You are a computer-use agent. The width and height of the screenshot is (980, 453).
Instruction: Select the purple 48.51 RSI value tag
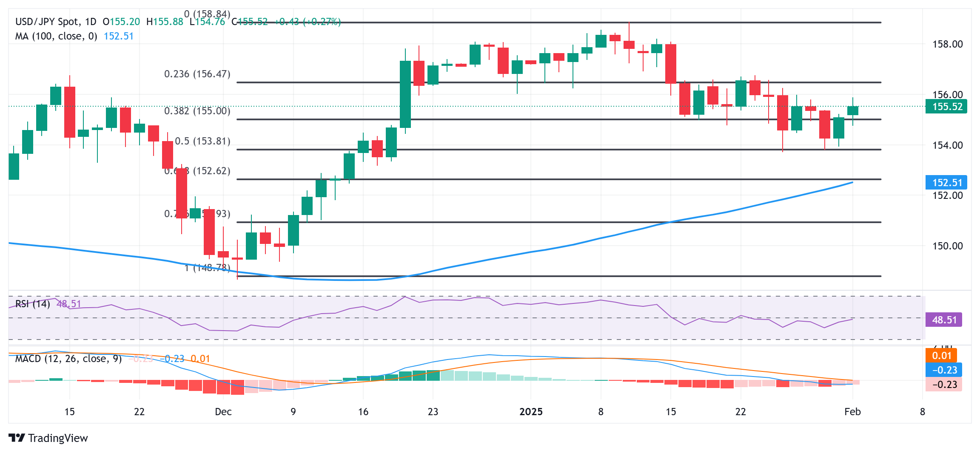(944, 320)
